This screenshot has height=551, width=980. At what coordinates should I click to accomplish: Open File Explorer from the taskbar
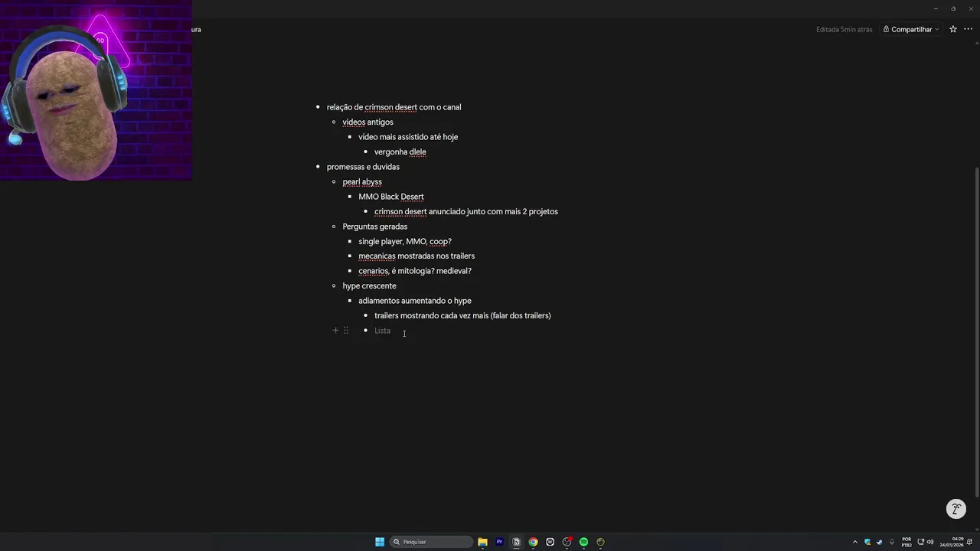[x=482, y=542]
